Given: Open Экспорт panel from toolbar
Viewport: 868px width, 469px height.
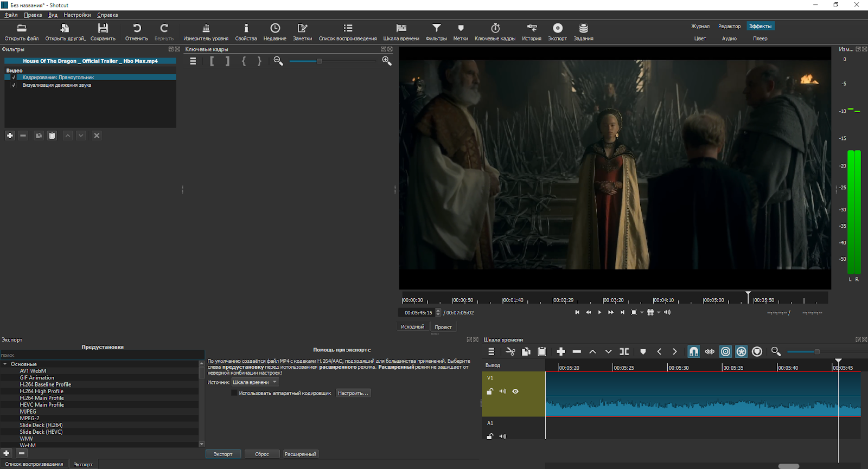Looking at the screenshot, I should pyautogui.click(x=558, y=32).
